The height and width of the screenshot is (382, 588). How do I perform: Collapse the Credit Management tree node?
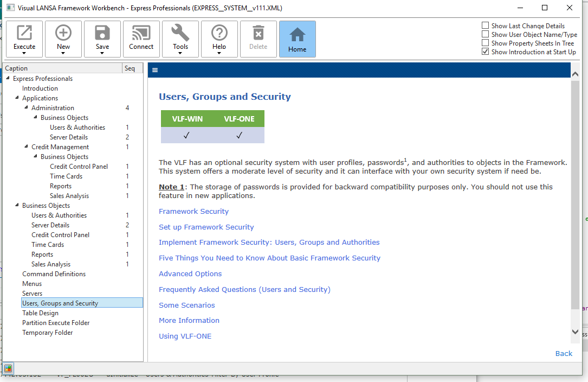pyautogui.click(x=26, y=147)
